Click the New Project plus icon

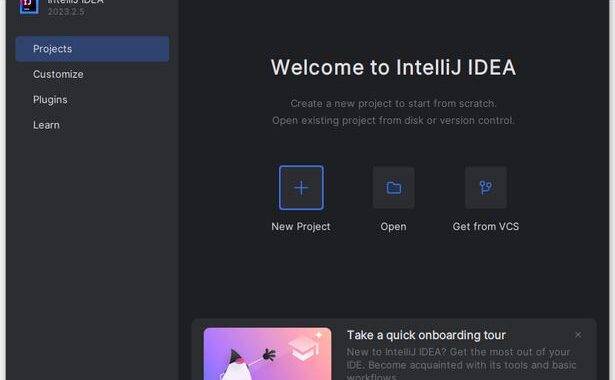click(x=301, y=187)
